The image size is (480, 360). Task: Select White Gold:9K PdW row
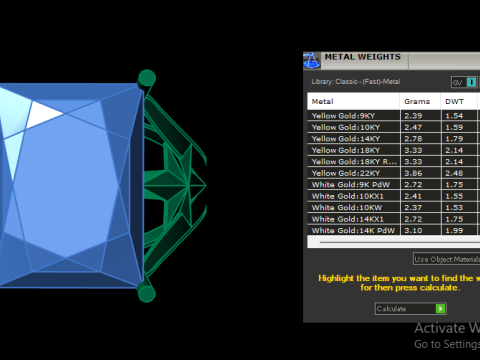(393, 185)
